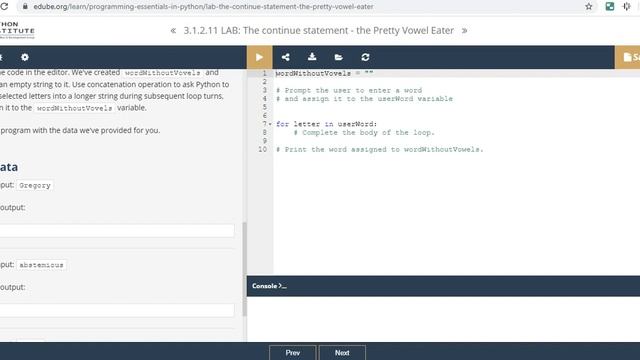Go to next lesson with » arrow
Image resolution: width=640 pixels, height=360 pixels.
tap(464, 31)
